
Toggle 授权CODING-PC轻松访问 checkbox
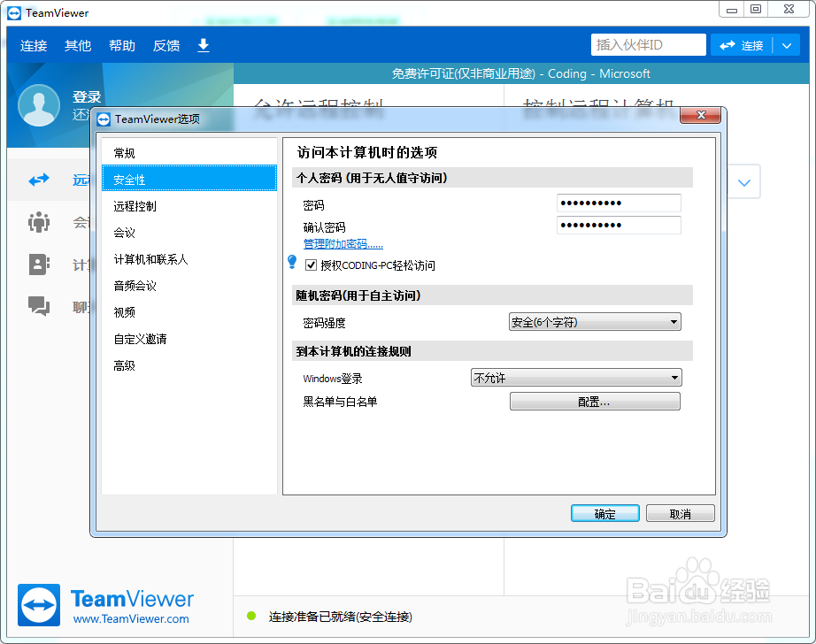pos(311,264)
